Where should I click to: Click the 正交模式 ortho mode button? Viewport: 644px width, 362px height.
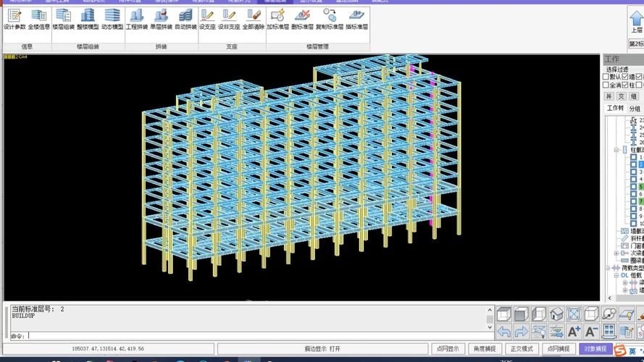tap(521, 348)
